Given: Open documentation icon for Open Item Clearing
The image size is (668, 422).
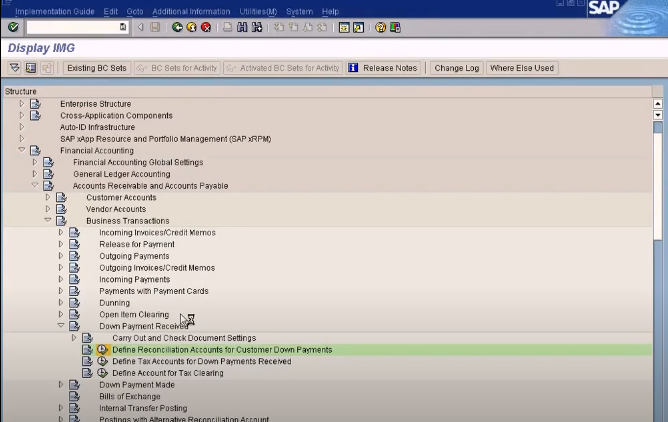Looking at the screenshot, I should (x=75, y=314).
